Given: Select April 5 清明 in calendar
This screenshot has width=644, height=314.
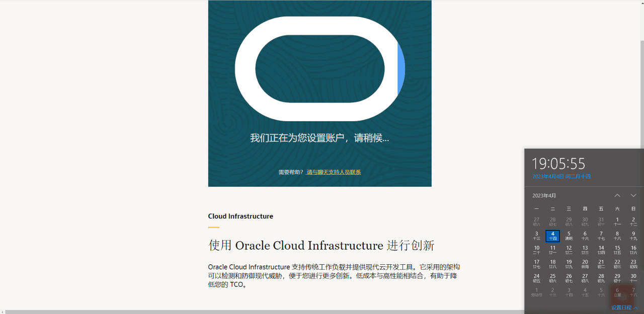Looking at the screenshot, I should pyautogui.click(x=569, y=236).
